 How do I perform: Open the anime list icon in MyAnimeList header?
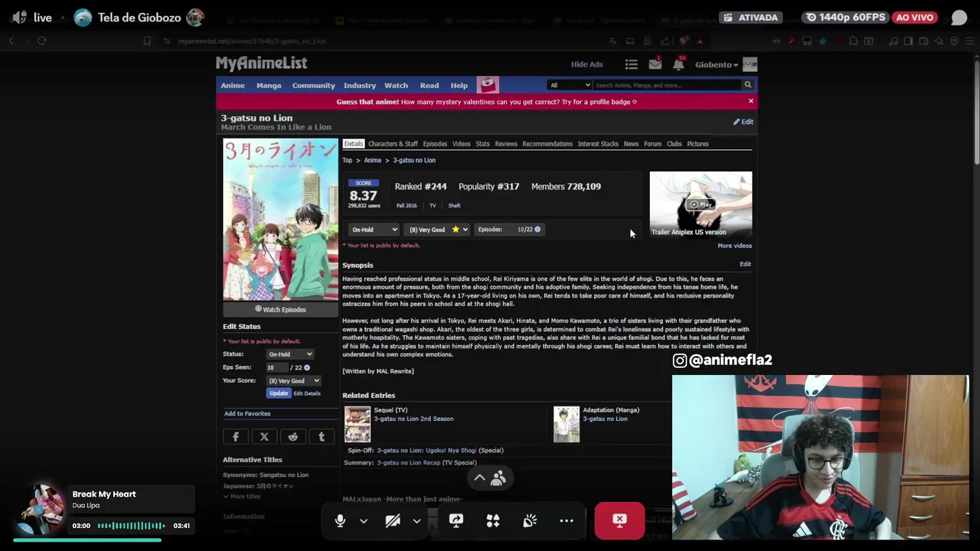631,65
